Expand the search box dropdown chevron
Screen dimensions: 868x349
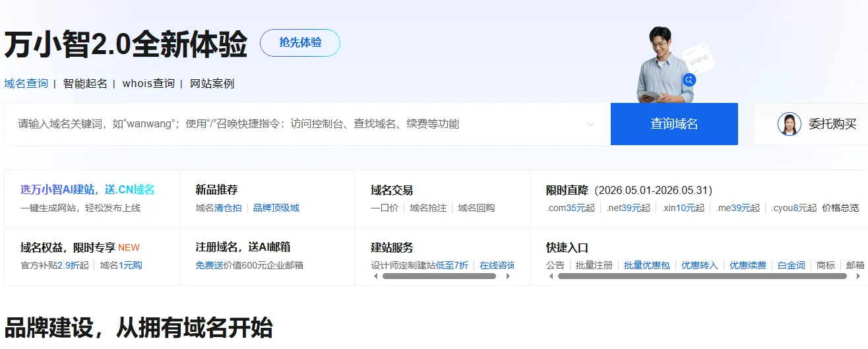(x=590, y=124)
